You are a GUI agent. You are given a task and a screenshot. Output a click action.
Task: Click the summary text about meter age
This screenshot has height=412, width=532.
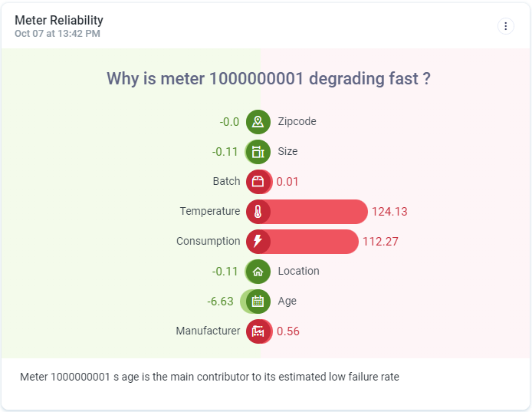pos(209,377)
